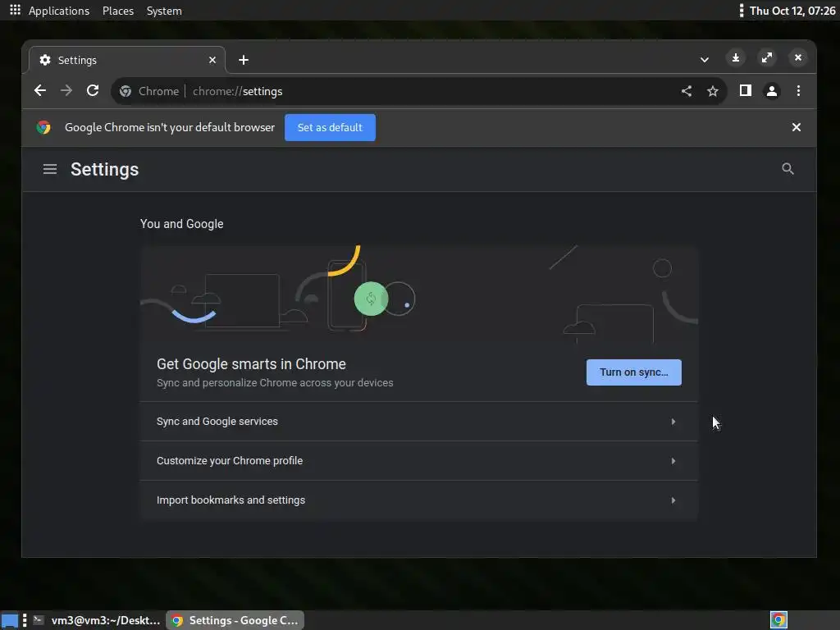This screenshot has width=840, height=630.
Task: Click the 'You and Google' heading
Action: [x=181, y=224]
